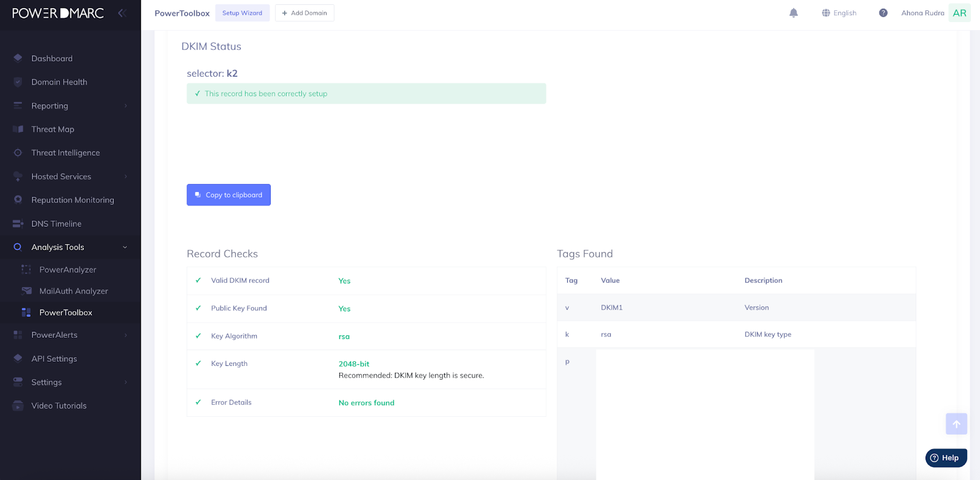Click the 'DKIM1' tag value
980x480 pixels.
click(x=612, y=308)
